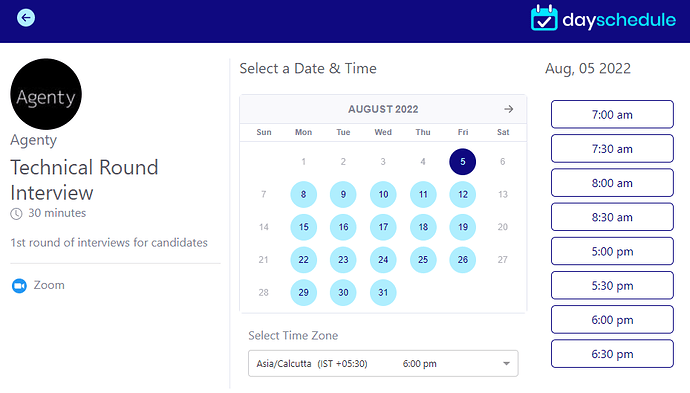Select the 7:00 am time slot

tap(612, 114)
